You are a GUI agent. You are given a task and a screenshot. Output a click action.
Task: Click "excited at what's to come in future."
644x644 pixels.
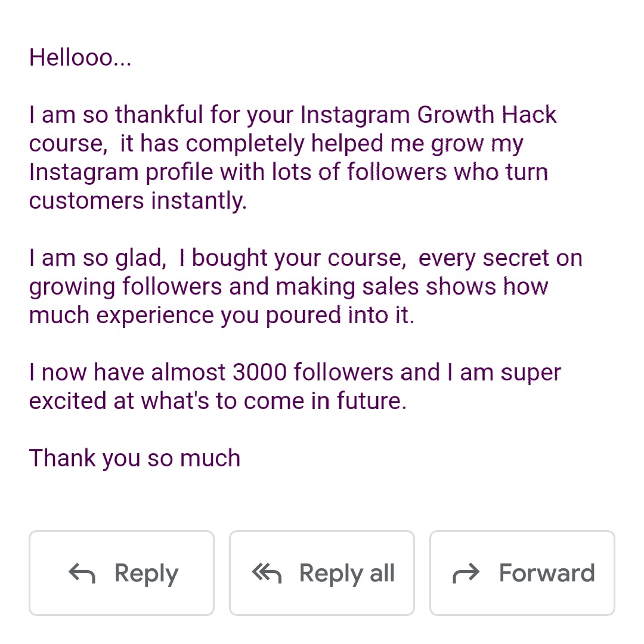coord(218,401)
